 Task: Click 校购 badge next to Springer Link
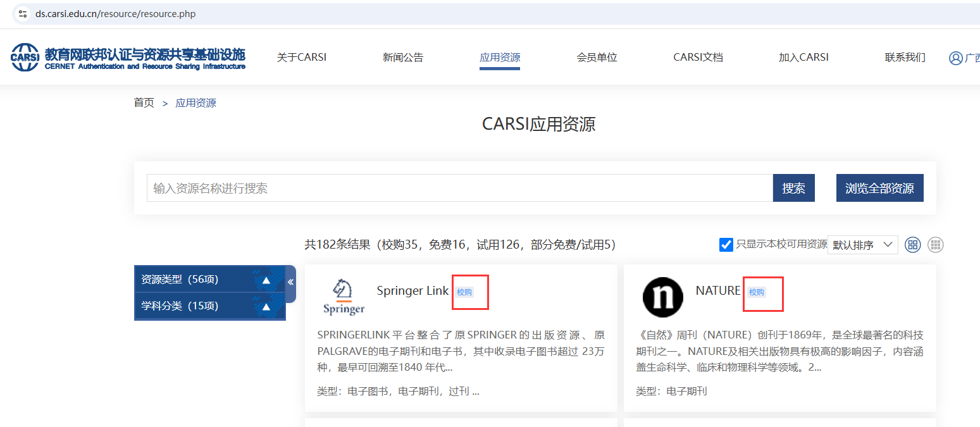(x=464, y=292)
